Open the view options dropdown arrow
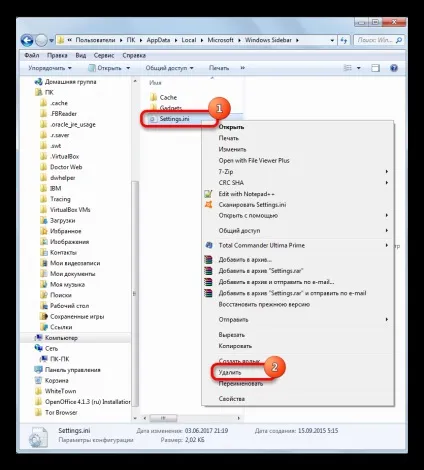This screenshot has width=424, height=470. pyautogui.click(x=359, y=68)
